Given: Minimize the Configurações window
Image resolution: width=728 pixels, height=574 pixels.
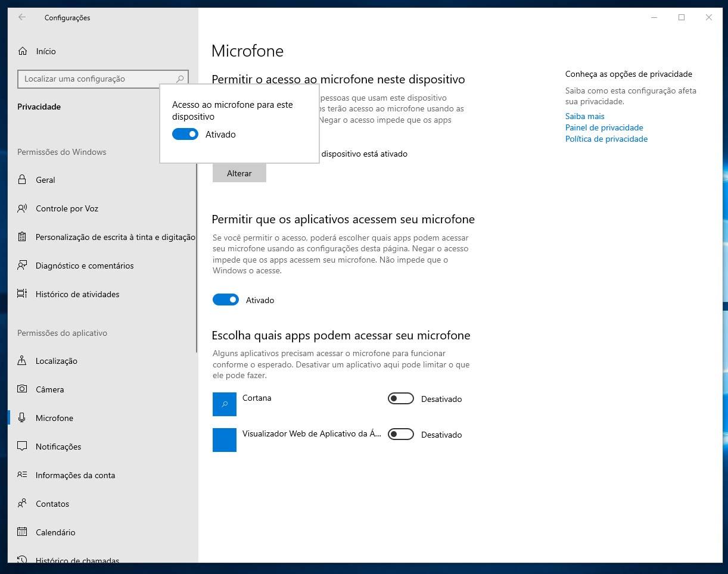Looking at the screenshot, I should (x=654, y=17).
